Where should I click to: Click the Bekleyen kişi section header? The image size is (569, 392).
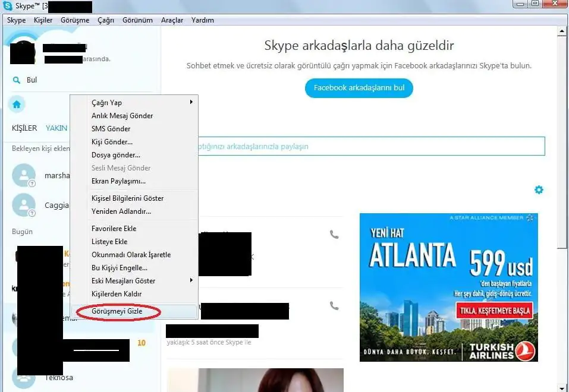point(40,148)
